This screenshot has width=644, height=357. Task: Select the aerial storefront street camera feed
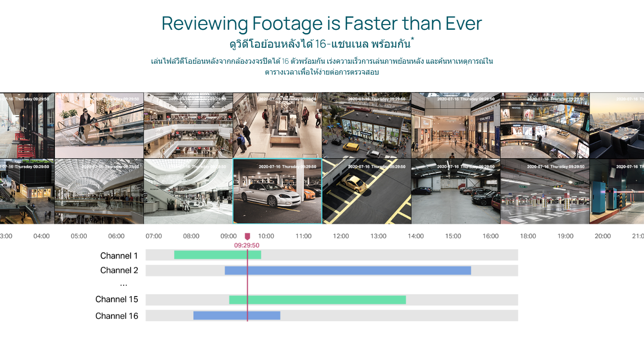click(367, 126)
